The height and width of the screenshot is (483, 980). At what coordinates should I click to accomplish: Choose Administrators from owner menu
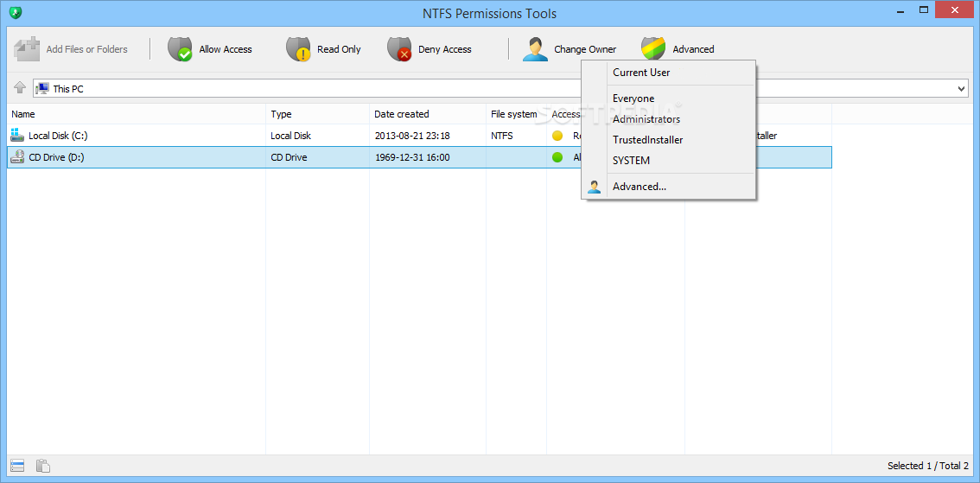[646, 119]
